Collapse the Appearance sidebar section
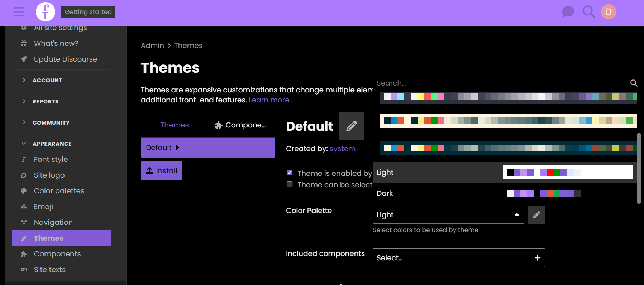 52,144
